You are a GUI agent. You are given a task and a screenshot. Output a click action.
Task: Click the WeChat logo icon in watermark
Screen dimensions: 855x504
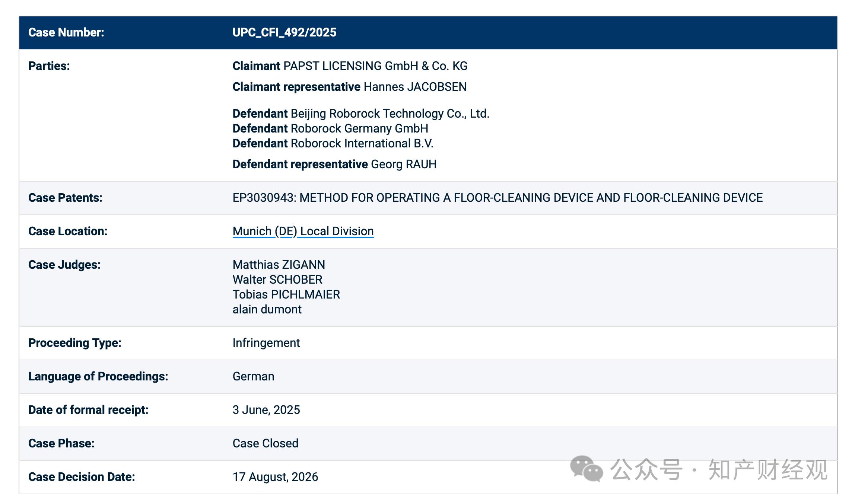tap(586, 469)
